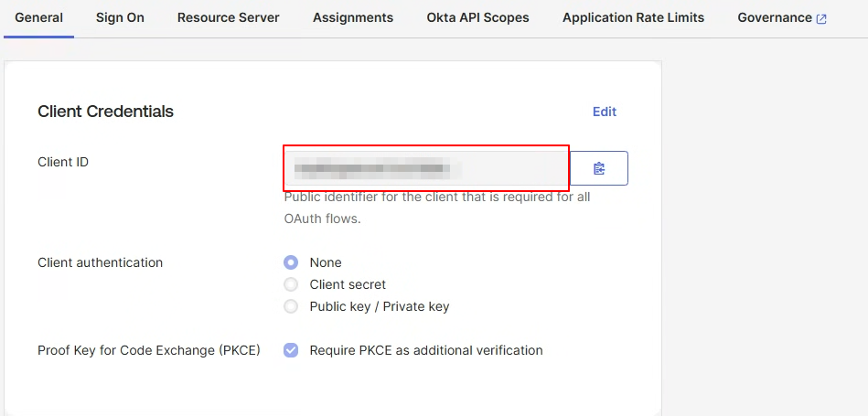Click the Proof Key for Code Exchange label
This screenshot has width=868, height=416.
[149, 350]
